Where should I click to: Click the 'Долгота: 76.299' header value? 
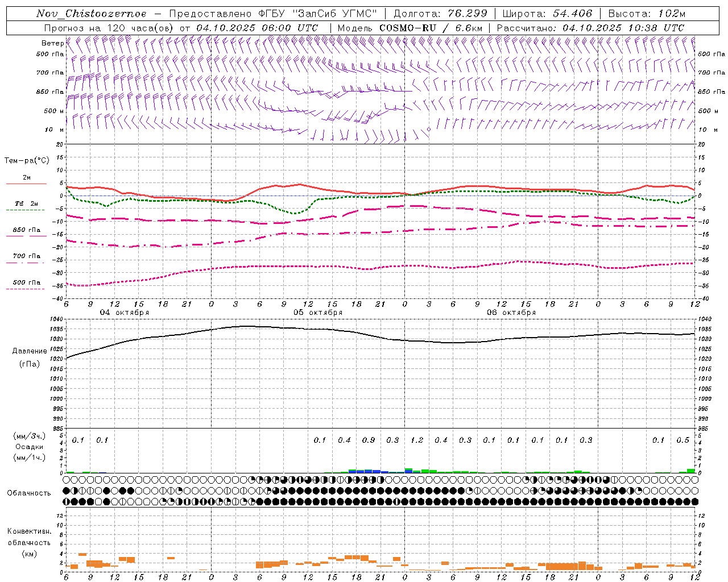click(441, 14)
